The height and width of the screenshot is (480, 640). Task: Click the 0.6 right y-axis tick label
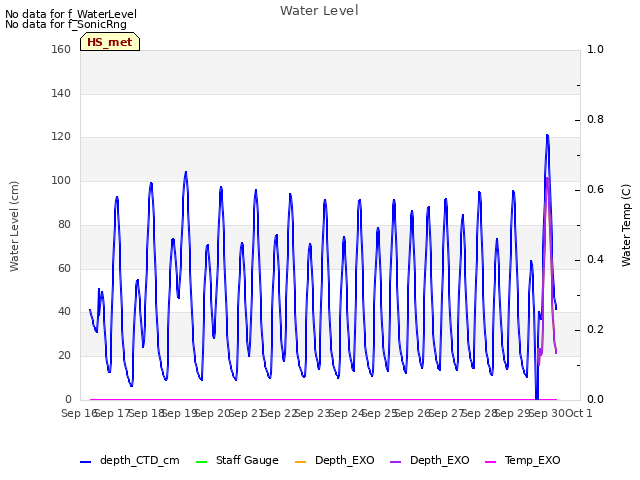(x=595, y=189)
